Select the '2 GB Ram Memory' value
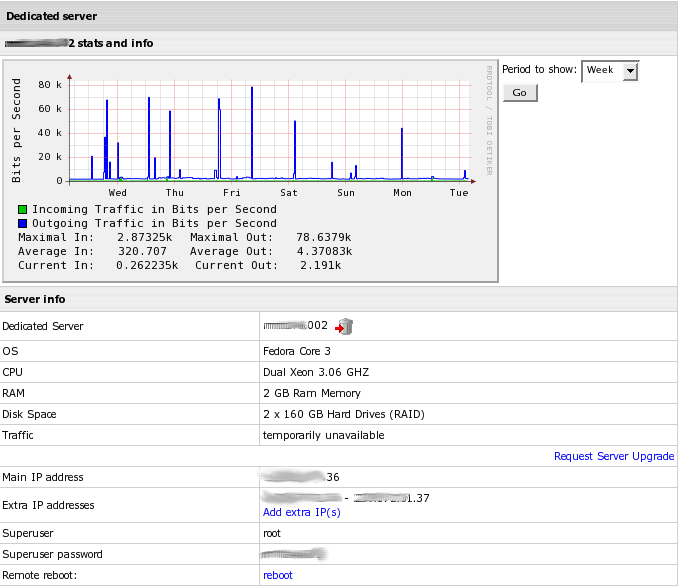The image size is (678, 587). [312, 393]
